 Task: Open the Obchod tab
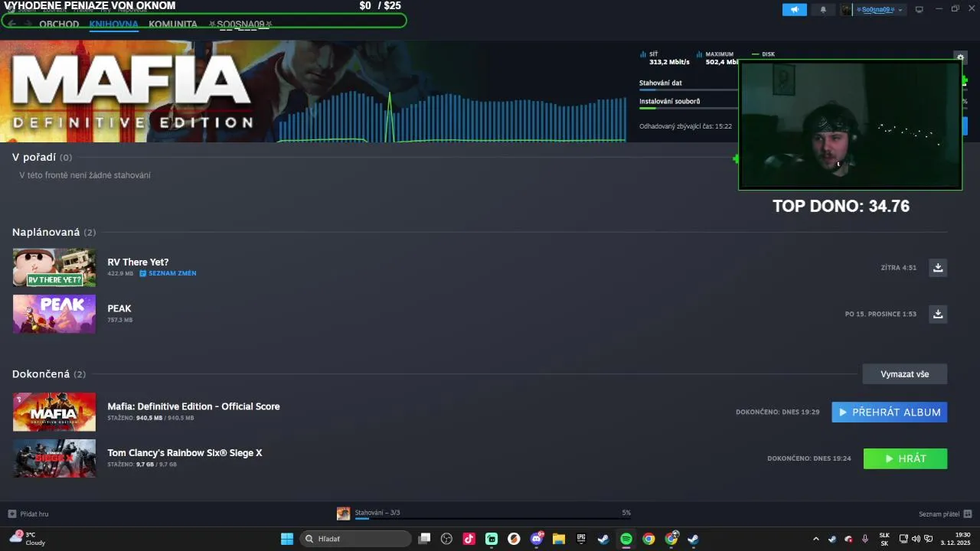point(59,24)
